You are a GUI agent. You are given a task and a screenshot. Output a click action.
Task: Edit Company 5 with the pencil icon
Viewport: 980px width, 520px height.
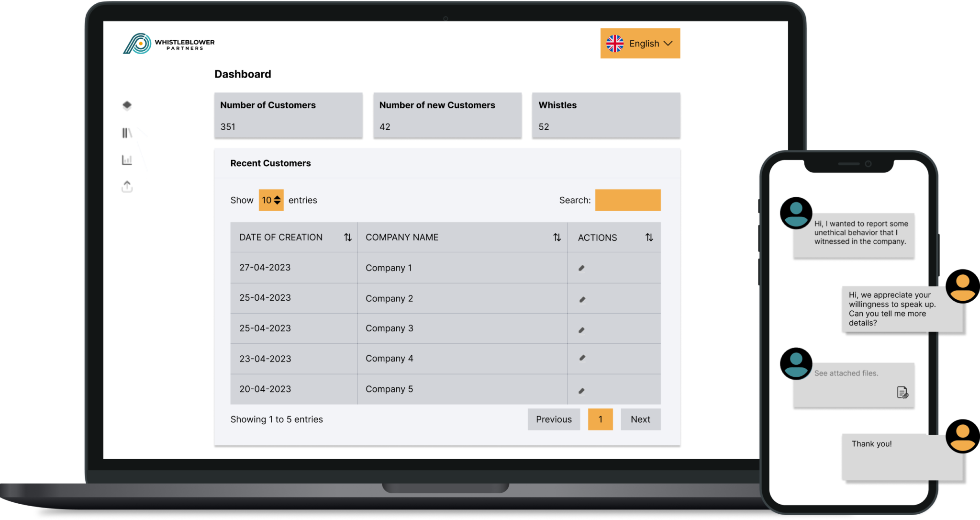581,391
